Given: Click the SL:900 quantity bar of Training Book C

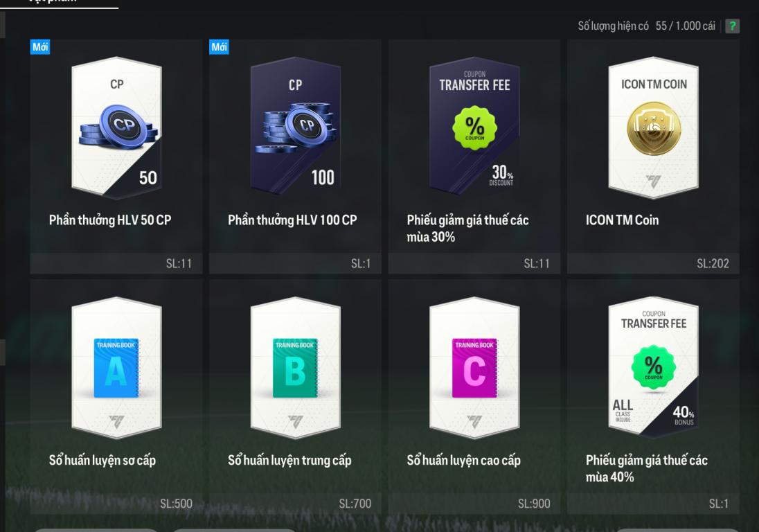Looking at the screenshot, I should pyautogui.click(x=474, y=504).
